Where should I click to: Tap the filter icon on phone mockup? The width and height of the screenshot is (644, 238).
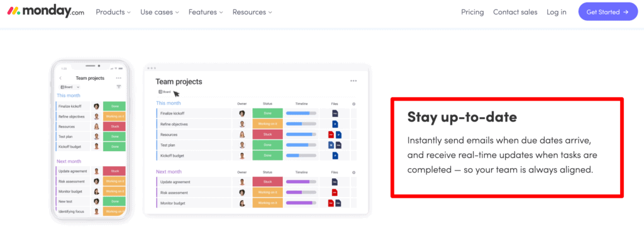(119, 87)
